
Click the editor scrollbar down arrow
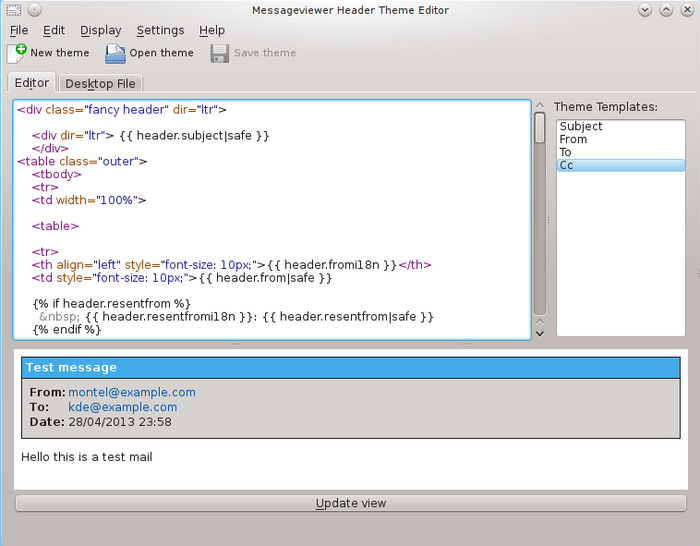pos(540,333)
